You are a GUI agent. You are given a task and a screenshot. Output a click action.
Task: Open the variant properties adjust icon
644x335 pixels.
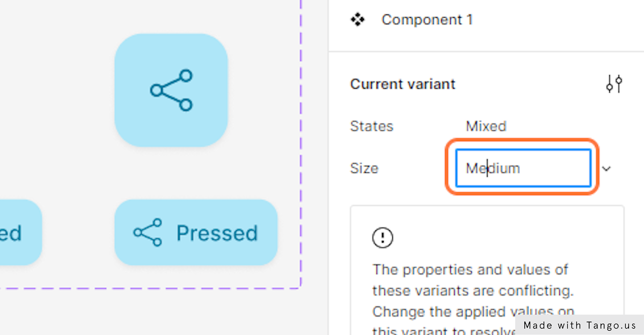614,84
